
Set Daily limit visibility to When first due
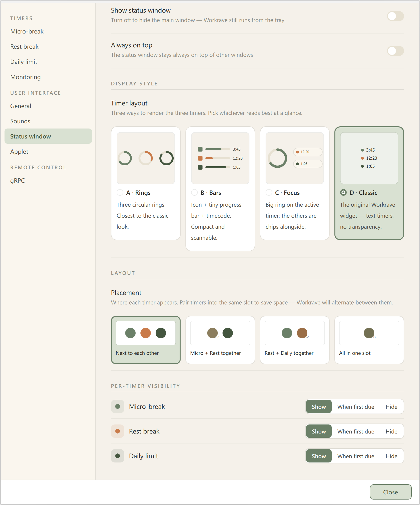(x=356, y=456)
